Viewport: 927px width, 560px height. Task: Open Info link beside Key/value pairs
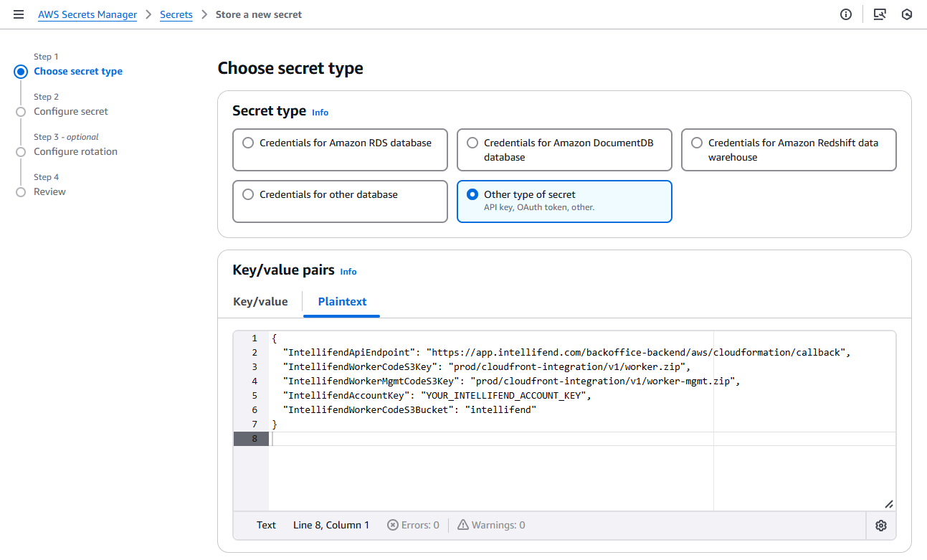pyautogui.click(x=348, y=272)
